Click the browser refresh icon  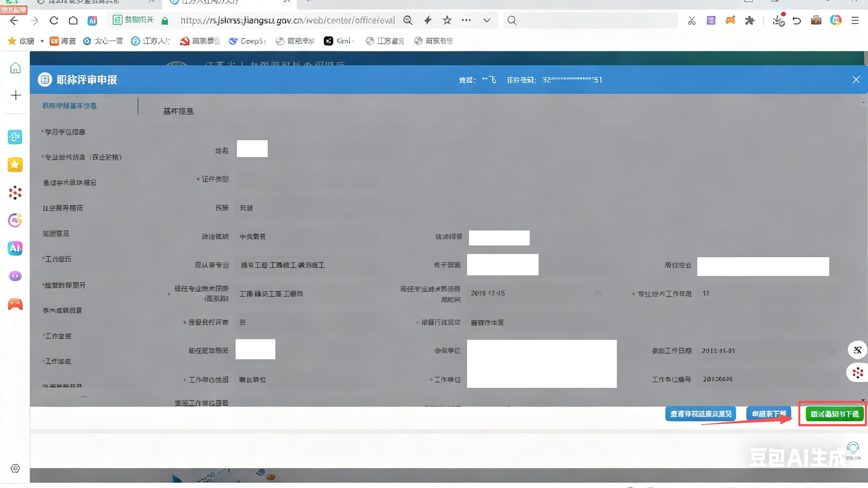[54, 21]
